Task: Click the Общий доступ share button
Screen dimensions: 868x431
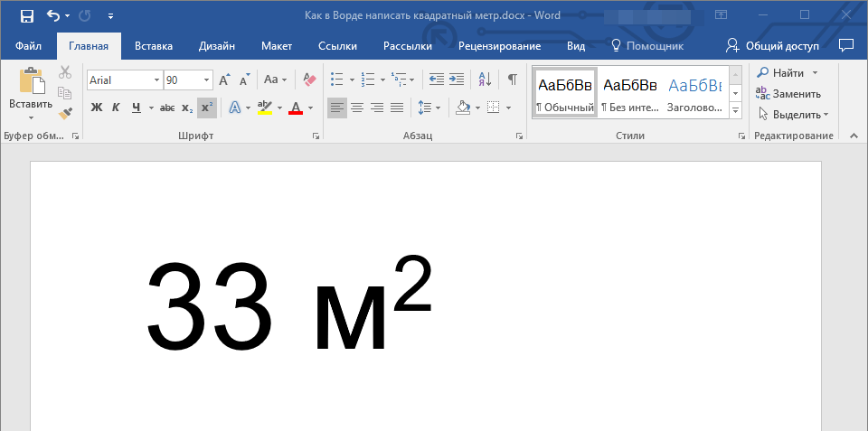Action: (x=773, y=46)
